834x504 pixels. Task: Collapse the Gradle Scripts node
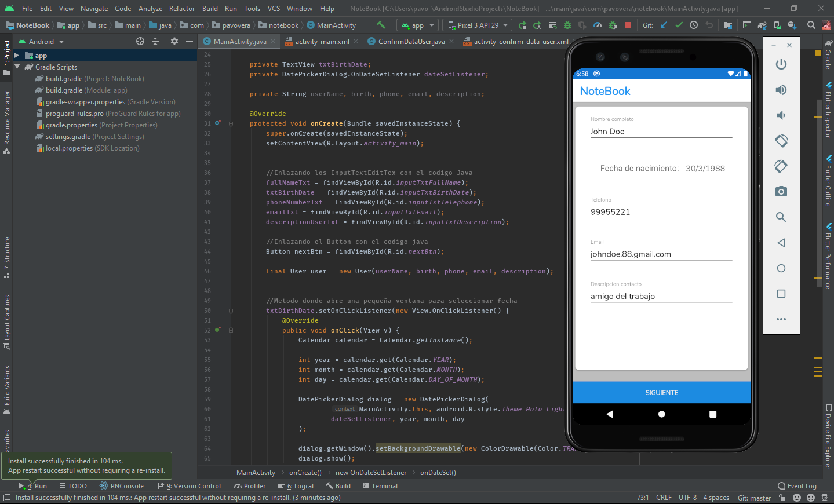[16, 67]
